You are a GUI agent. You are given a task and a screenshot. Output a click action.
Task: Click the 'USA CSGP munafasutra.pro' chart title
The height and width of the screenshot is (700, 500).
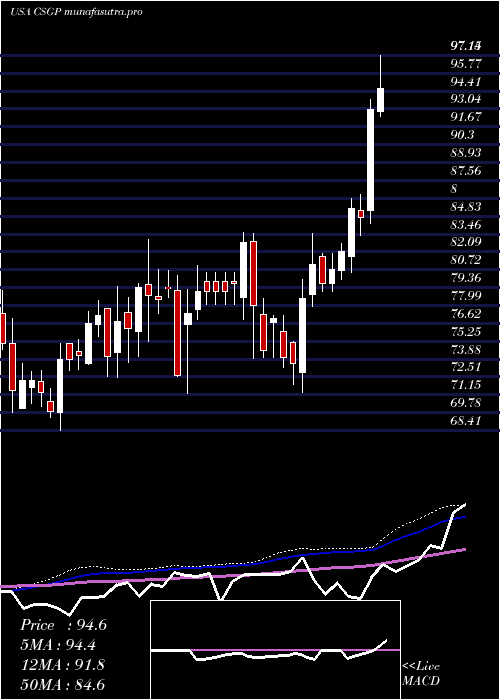[x=76, y=12]
